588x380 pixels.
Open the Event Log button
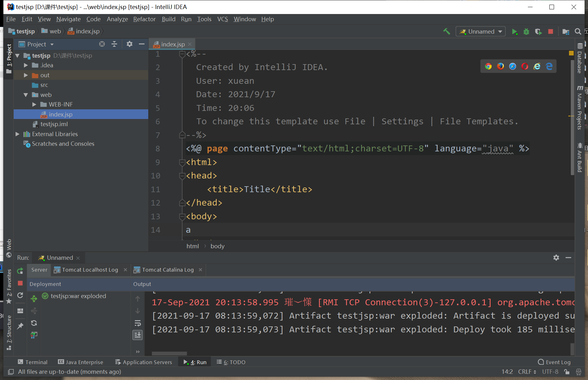point(554,362)
